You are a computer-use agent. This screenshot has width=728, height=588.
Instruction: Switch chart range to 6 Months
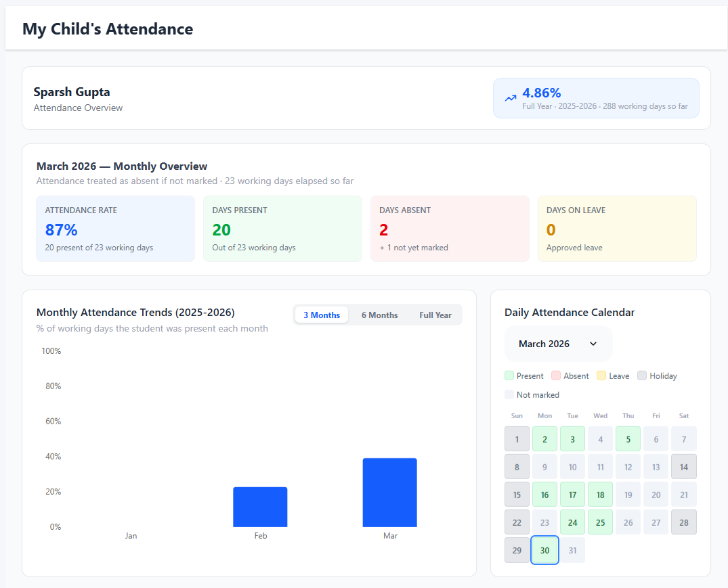click(379, 315)
